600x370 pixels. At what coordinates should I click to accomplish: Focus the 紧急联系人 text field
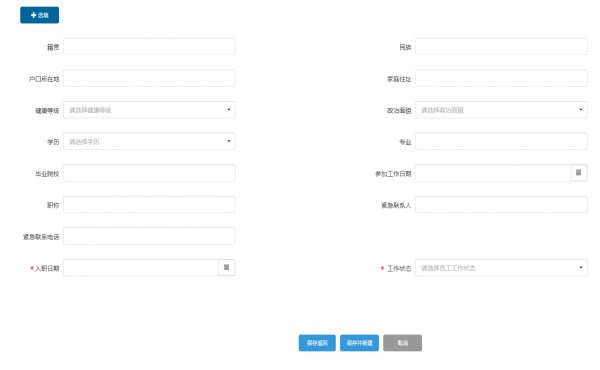(x=501, y=205)
